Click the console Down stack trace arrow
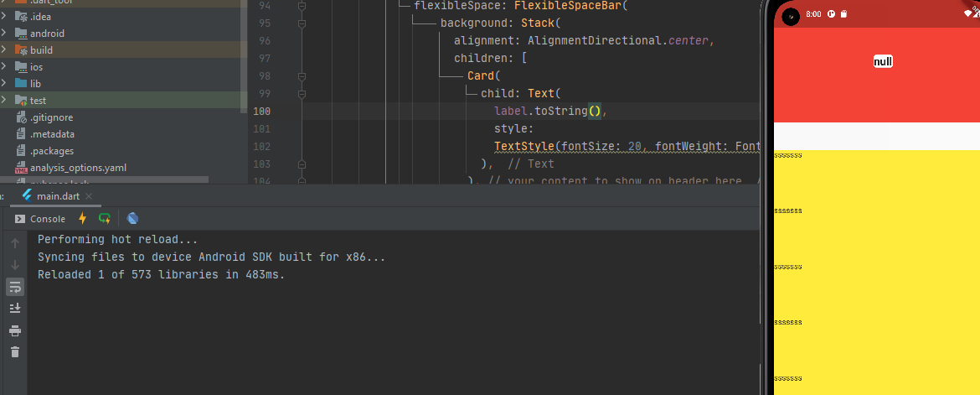The image size is (980, 395). pyautogui.click(x=16, y=265)
